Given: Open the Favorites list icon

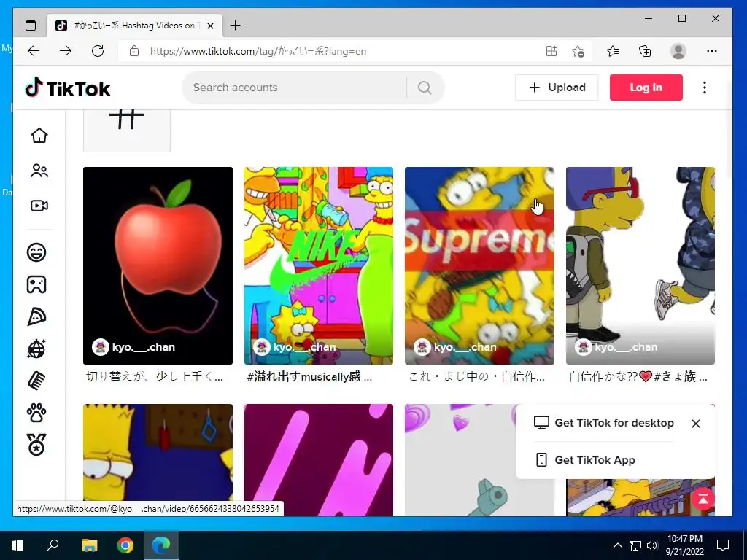Looking at the screenshot, I should click(x=613, y=51).
